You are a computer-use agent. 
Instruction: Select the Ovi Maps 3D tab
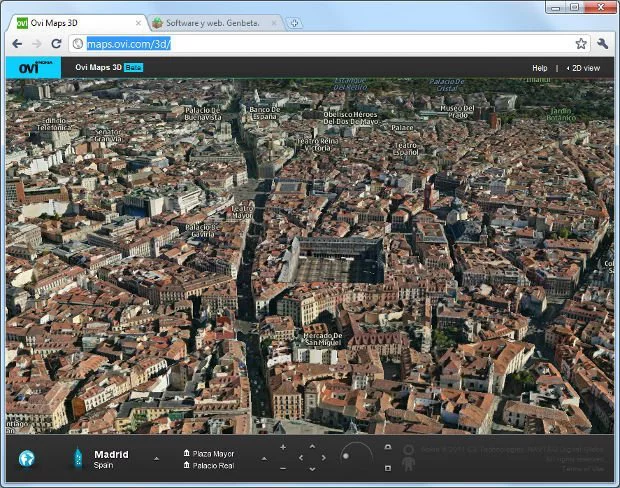[x=77, y=23]
